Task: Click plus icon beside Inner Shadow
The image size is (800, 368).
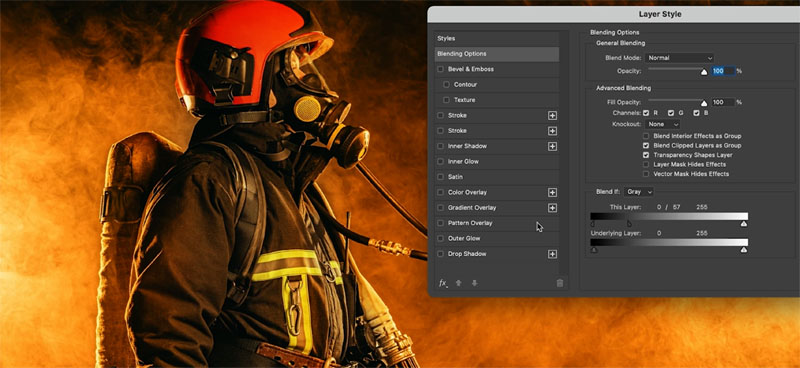Action: pyautogui.click(x=552, y=146)
